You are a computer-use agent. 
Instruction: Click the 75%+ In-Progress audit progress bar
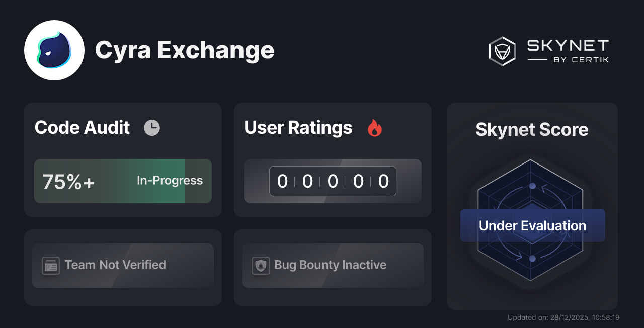coord(123,181)
